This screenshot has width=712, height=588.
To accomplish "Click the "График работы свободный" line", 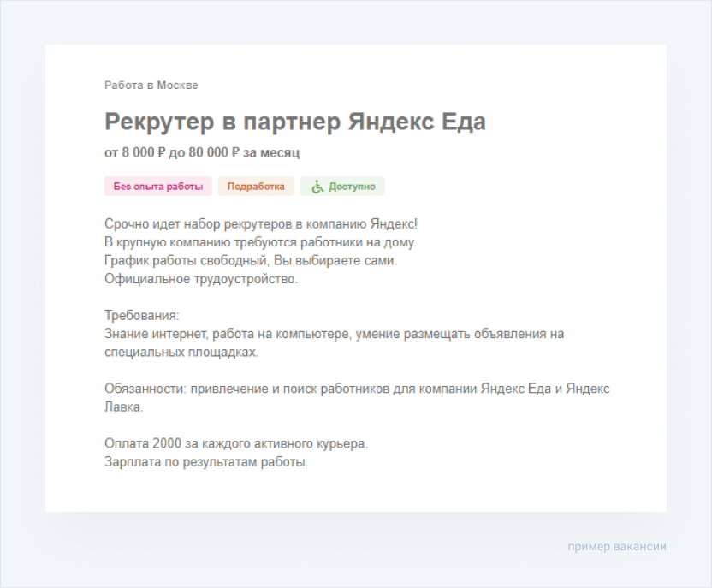I will (x=251, y=260).
